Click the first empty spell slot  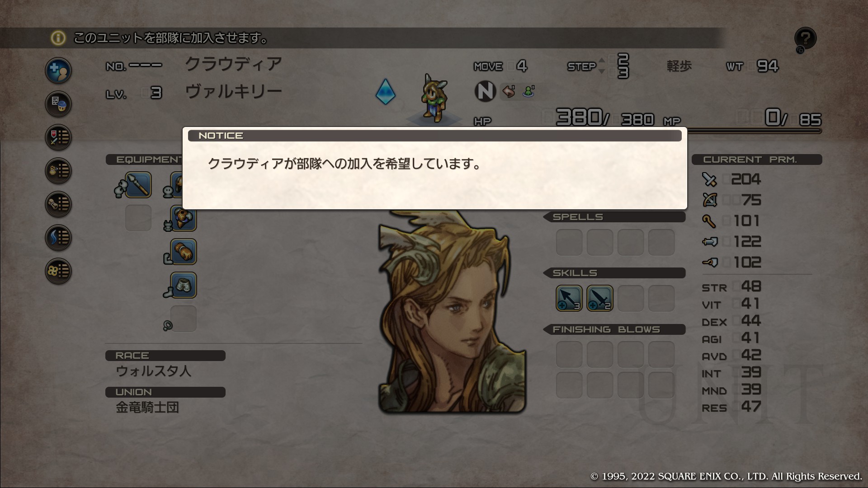(x=569, y=242)
